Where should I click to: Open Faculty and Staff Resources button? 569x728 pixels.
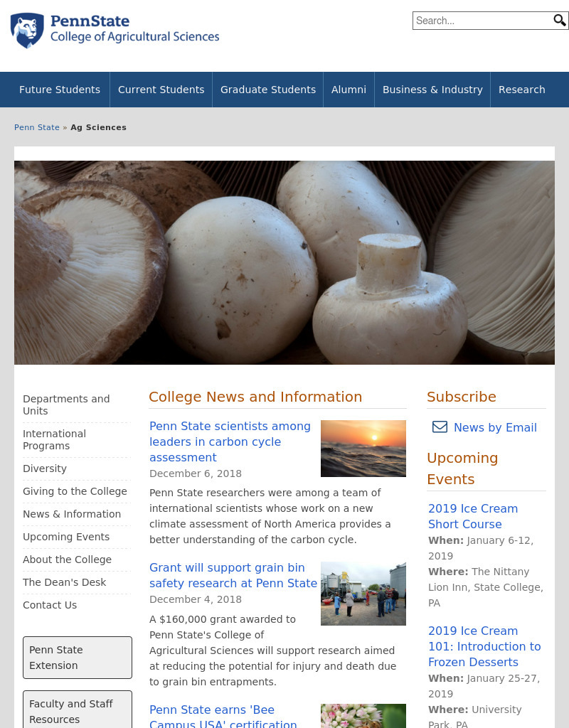pos(78,710)
